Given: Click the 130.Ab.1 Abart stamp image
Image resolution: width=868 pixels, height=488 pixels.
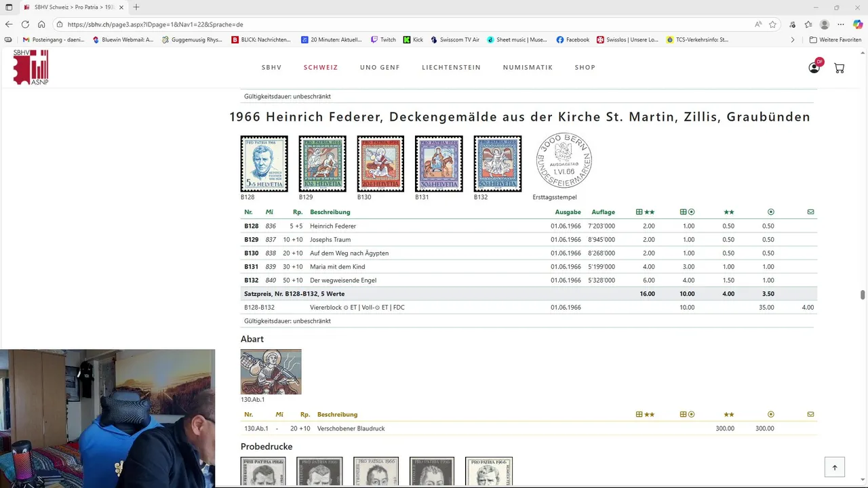Looking at the screenshot, I should 271,371.
